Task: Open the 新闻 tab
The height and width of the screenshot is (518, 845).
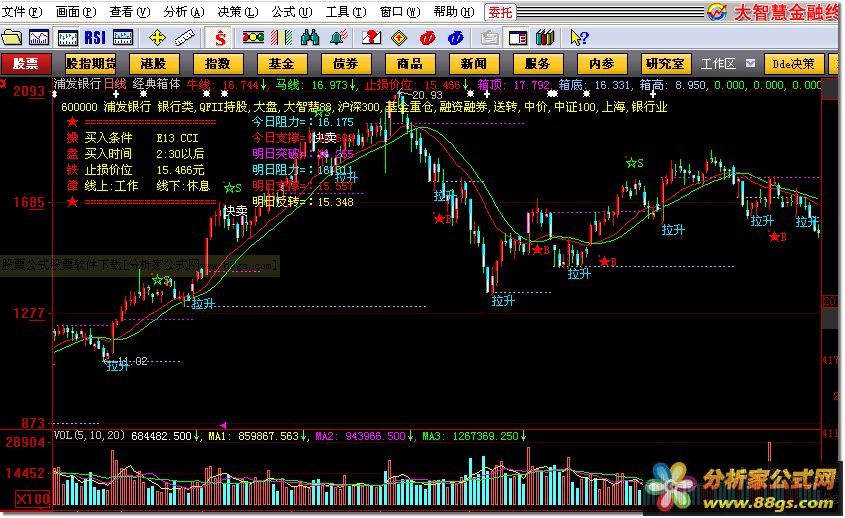Action: pos(474,64)
